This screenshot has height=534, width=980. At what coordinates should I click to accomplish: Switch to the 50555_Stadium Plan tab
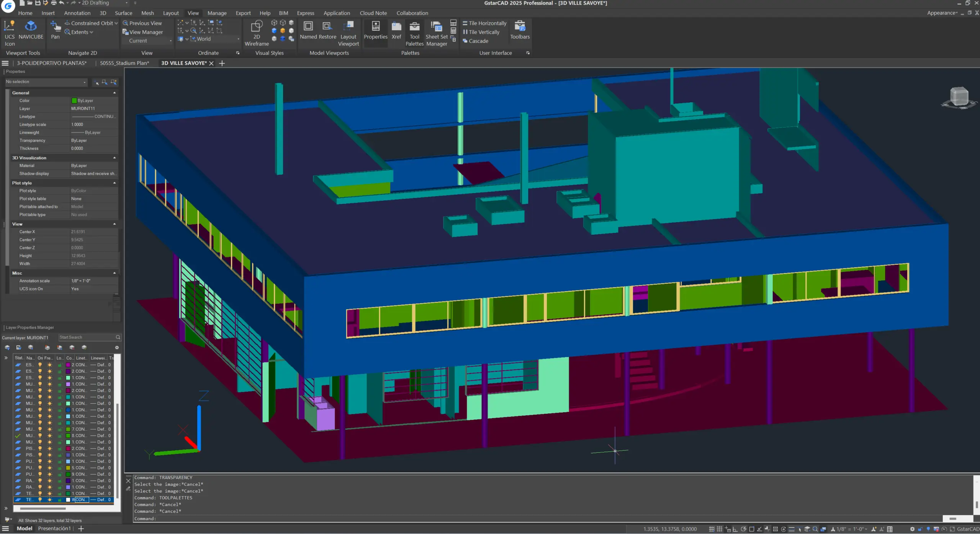(x=124, y=63)
